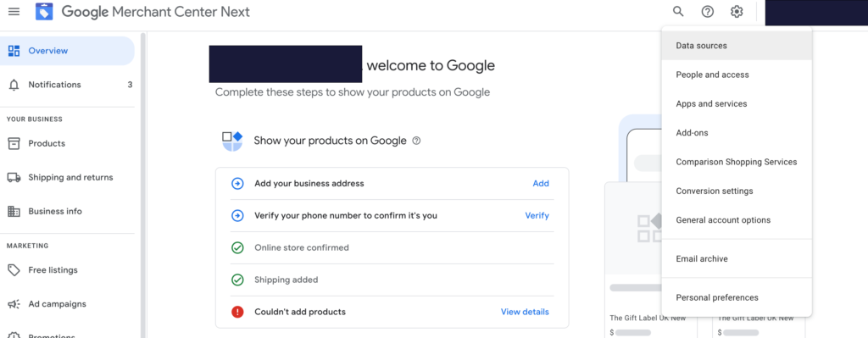Image resolution: width=868 pixels, height=338 pixels.
Task: Click the Products box icon in sidebar
Action: (14, 143)
